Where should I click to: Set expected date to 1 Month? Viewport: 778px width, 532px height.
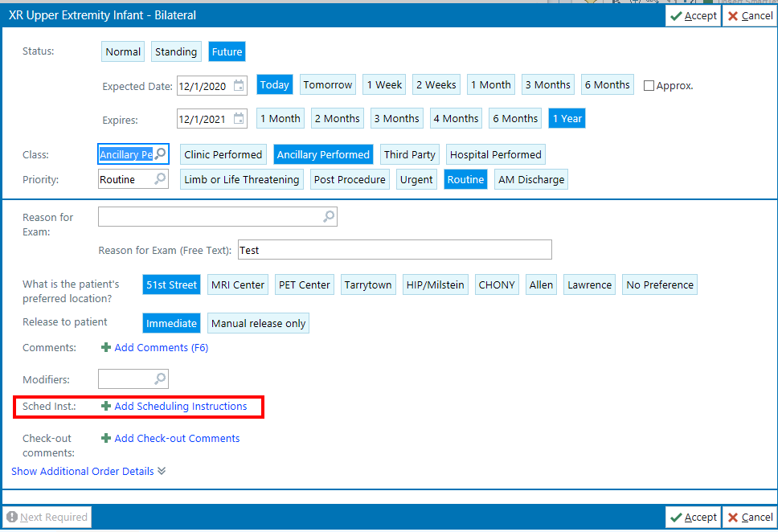click(x=491, y=85)
